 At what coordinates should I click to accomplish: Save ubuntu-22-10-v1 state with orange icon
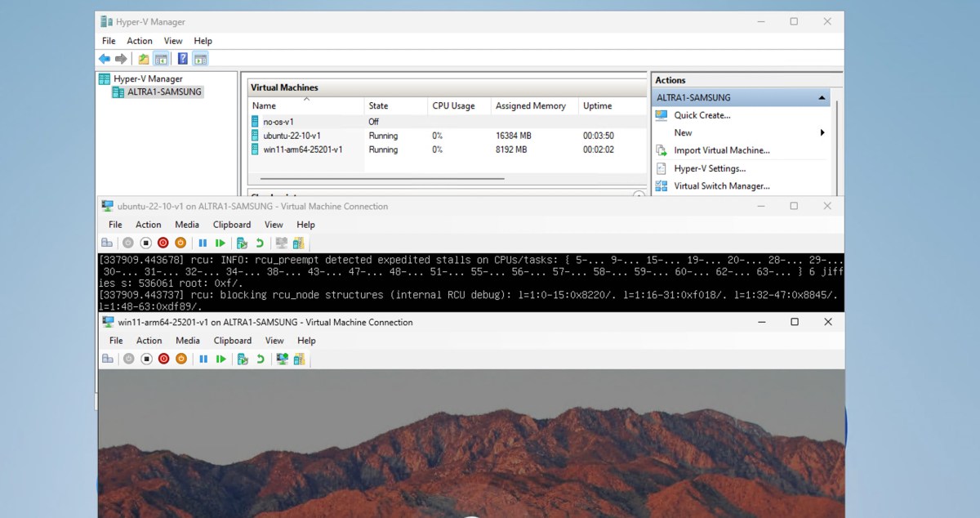coord(180,243)
